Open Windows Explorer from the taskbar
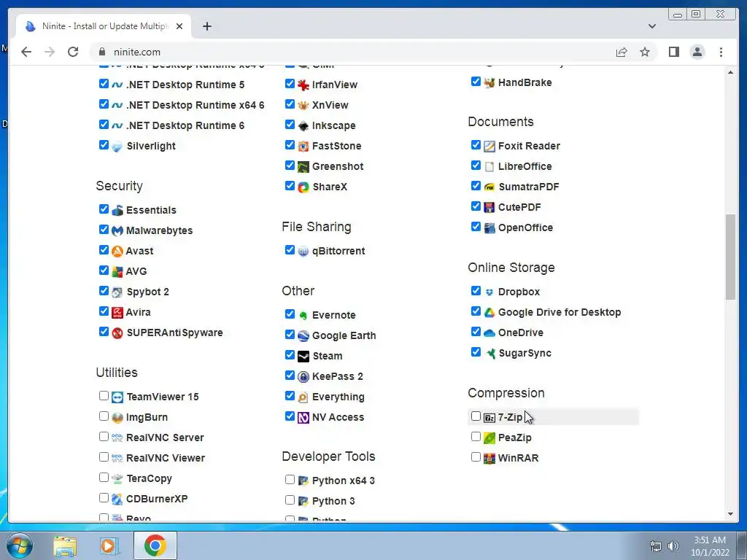This screenshot has width=747, height=560. 65,545
